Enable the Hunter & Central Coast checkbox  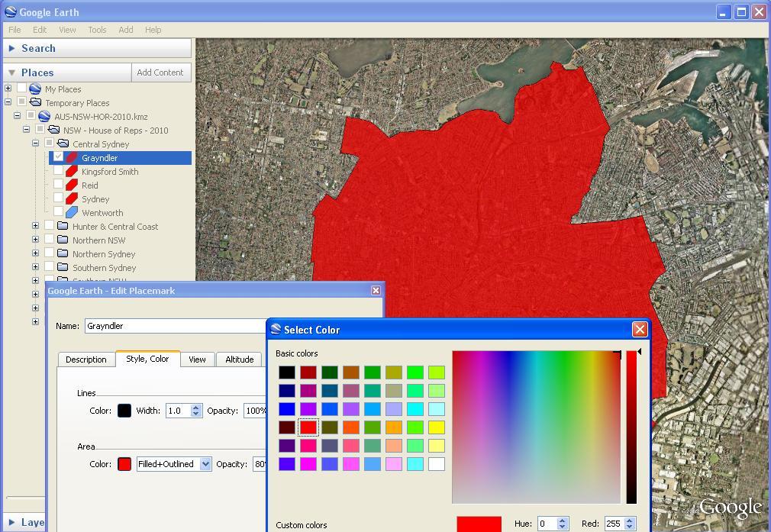49,225
